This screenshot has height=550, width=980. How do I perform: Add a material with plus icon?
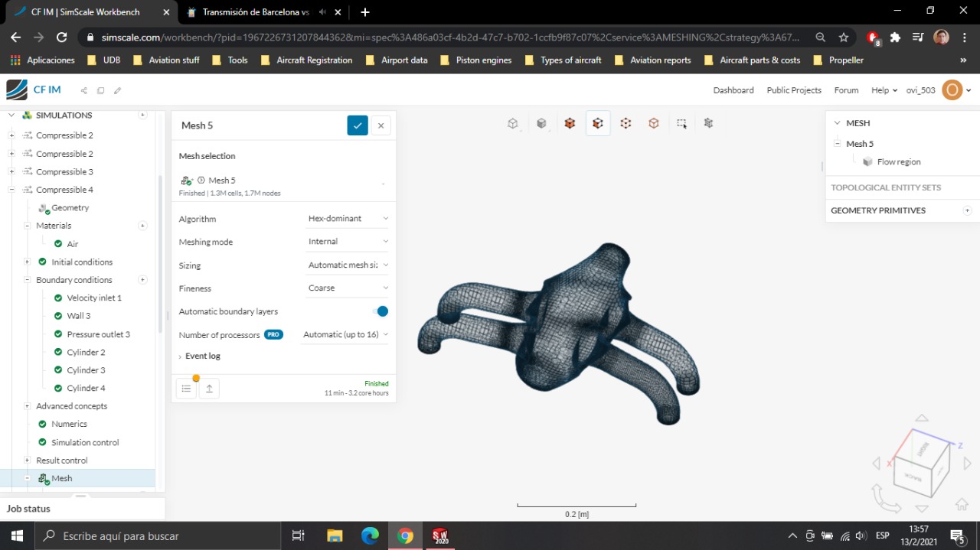coord(142,226)
